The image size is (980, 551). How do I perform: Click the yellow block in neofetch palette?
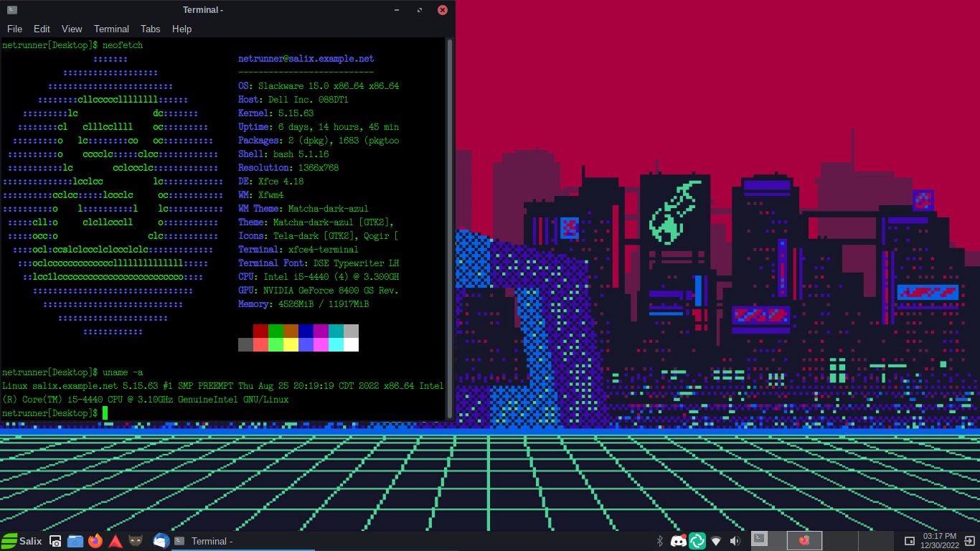click(x=291, y=344)
